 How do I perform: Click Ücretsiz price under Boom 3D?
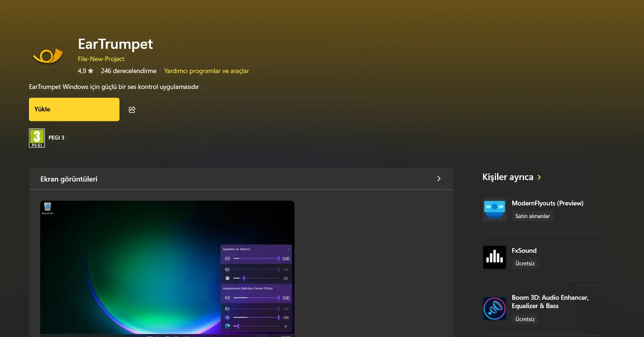click(525, 319)
